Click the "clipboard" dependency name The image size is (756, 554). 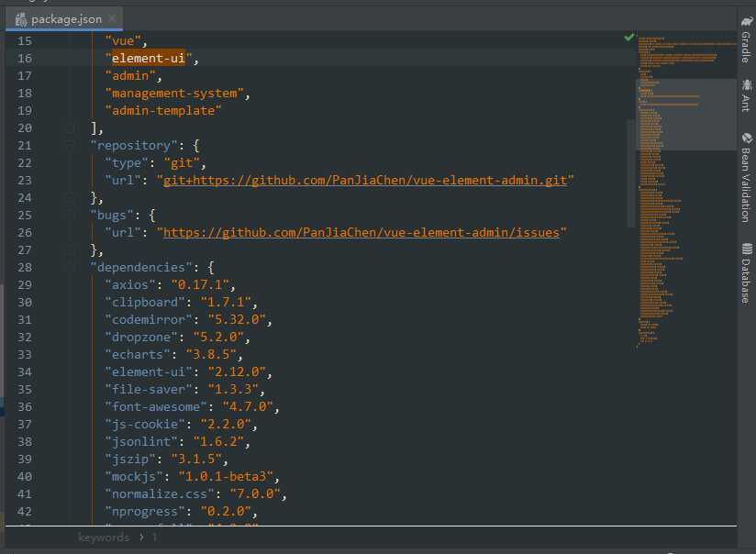[x=145, y=303]
